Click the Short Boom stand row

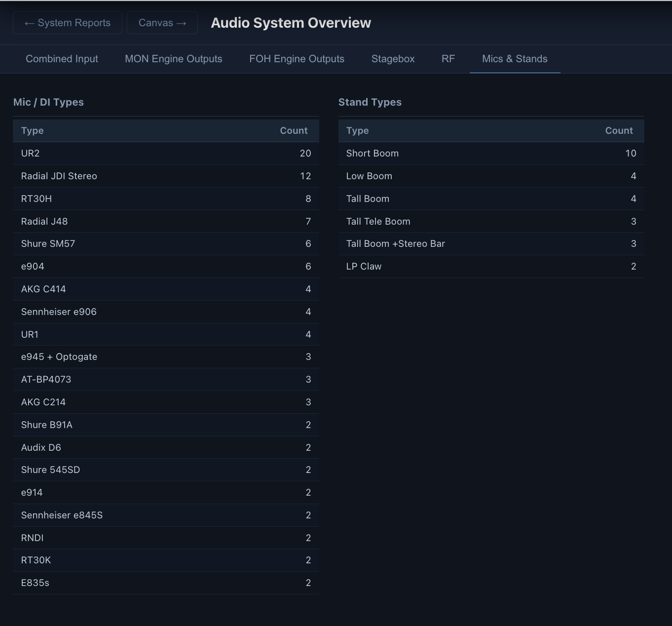tap(491, 154)
